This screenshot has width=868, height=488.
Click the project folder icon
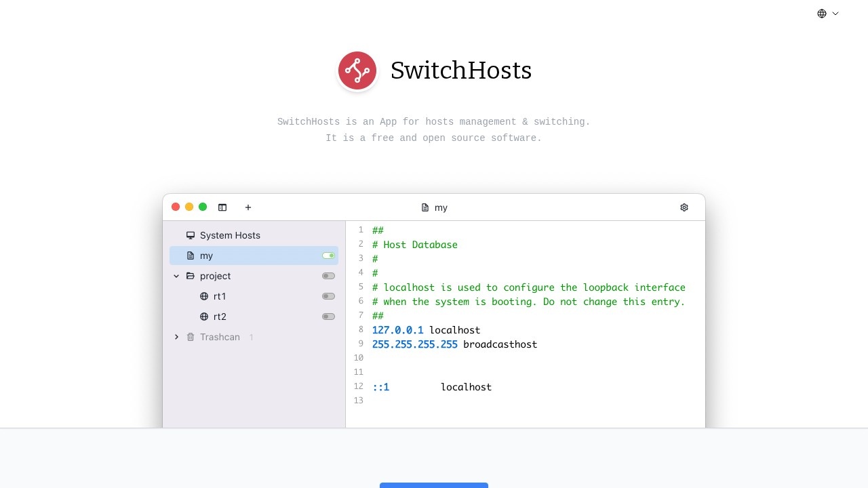191,276
